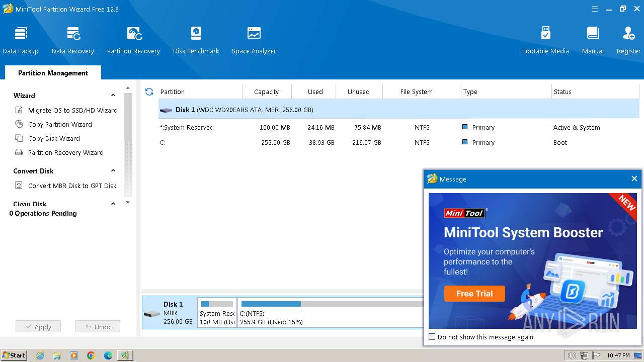Open Copy Disk Wizard
644x362 pixels.
(54, 138)
